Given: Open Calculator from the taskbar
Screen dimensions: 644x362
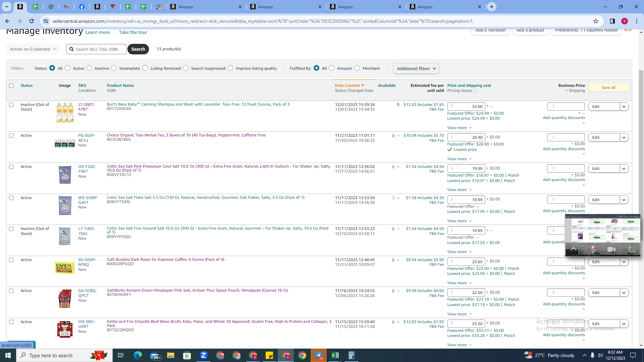Looking at the screenshot, I should coord(352,355).
